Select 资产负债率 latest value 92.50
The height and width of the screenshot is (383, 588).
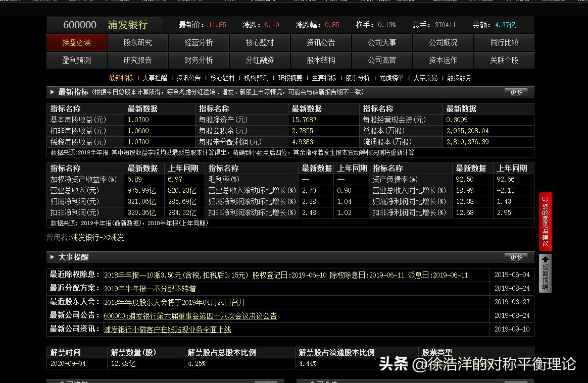pos(465,180)
